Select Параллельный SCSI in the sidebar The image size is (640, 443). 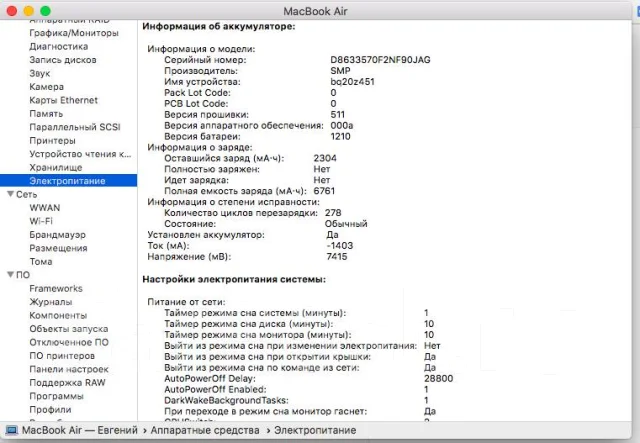[x=75, y=127]
